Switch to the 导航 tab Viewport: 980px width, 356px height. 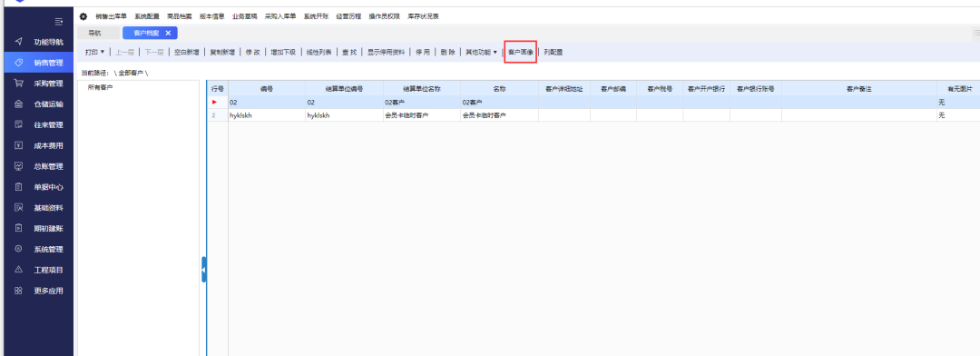[x=94, y=34]
